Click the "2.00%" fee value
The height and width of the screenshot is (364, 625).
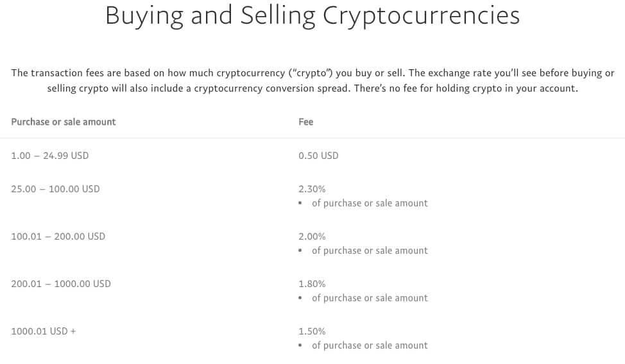click(312, 236)
